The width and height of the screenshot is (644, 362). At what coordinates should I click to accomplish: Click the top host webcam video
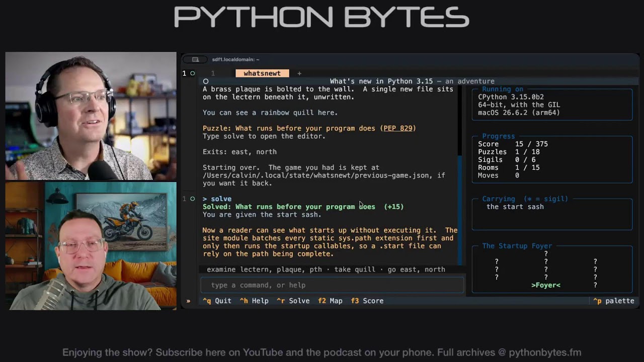click(x=91, y=116)
